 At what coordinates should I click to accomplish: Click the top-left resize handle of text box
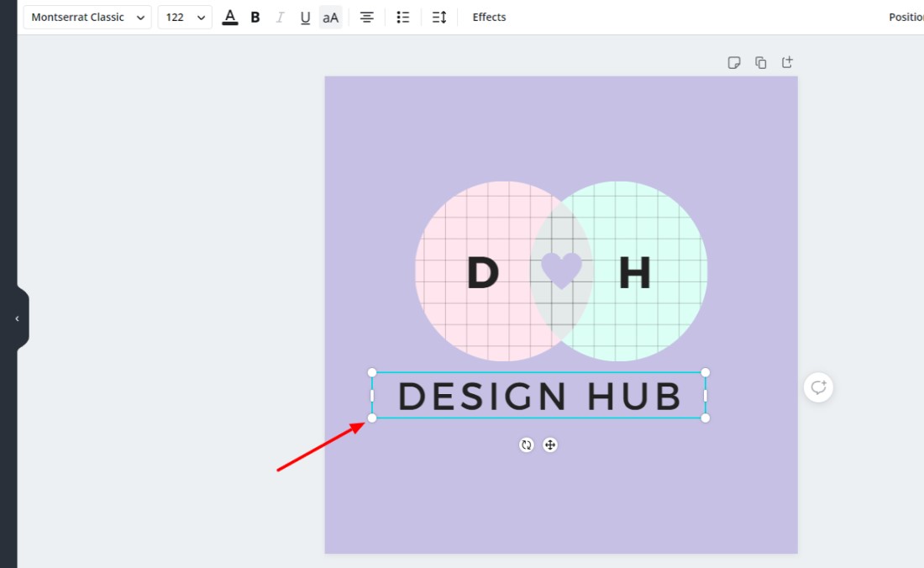(x=372, y=372)
